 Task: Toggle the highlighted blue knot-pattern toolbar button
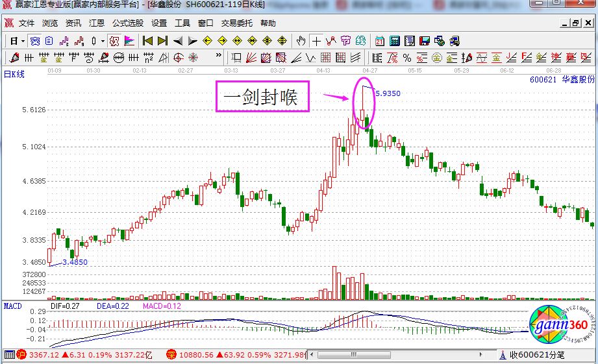pyautogui.click(x=35, y=41)
